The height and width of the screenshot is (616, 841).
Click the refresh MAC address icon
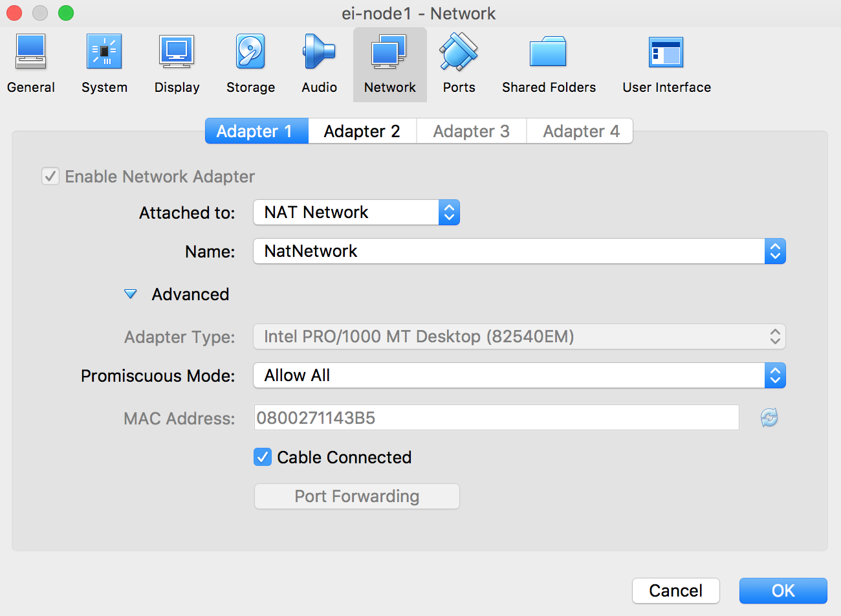point(769,417)
